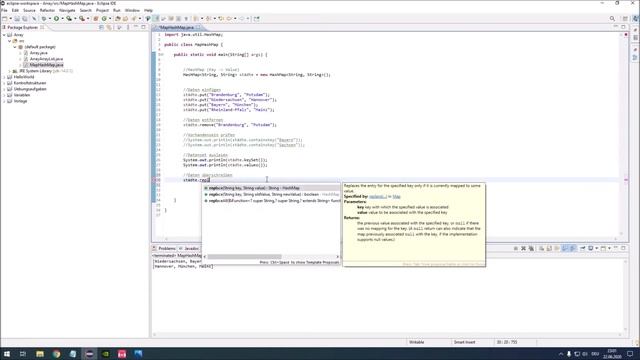This screenshot has height=360, width=640.
Task: Select the MapHashMap.java editor tab
Action: pos(176,27)
